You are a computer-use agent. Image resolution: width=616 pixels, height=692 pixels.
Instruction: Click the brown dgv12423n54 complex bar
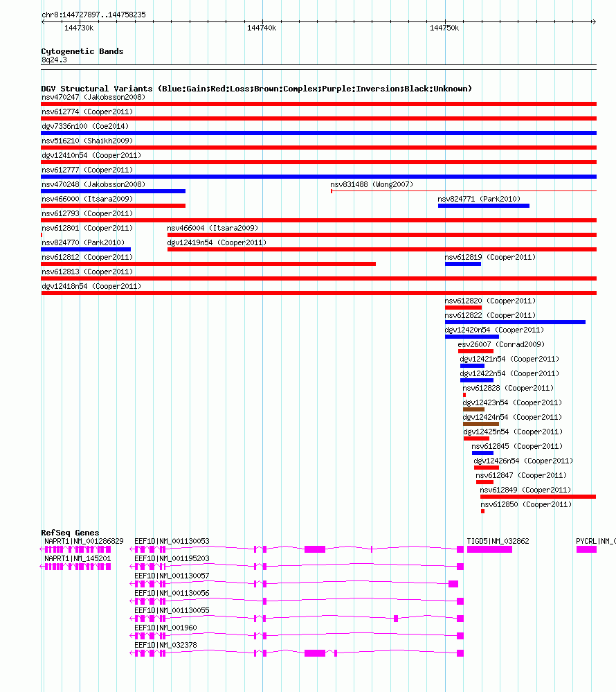coord(473,409)
